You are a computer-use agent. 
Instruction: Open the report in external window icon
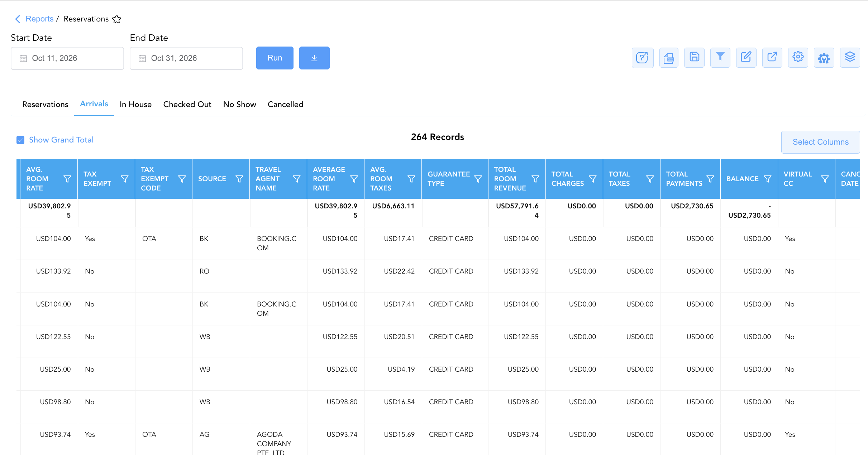tap(772, 58)
